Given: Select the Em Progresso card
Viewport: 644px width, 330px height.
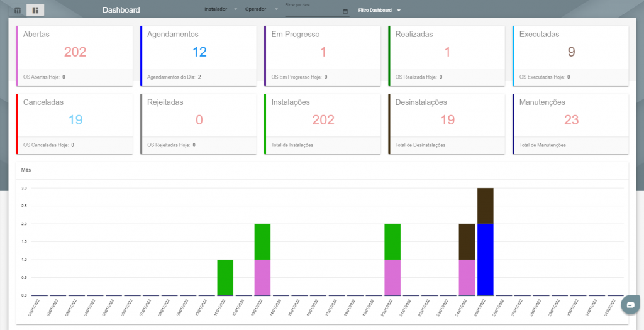Looking at the screenshot, I should tap(323, 56).
